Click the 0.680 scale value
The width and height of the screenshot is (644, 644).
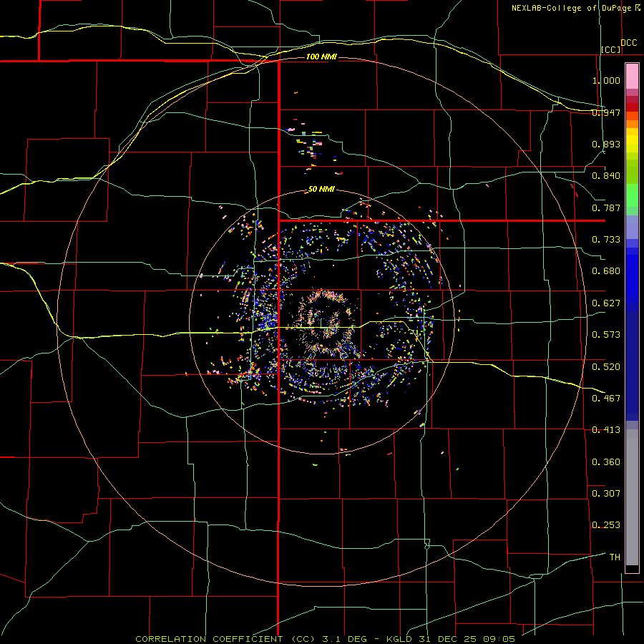tap(606, 271)
